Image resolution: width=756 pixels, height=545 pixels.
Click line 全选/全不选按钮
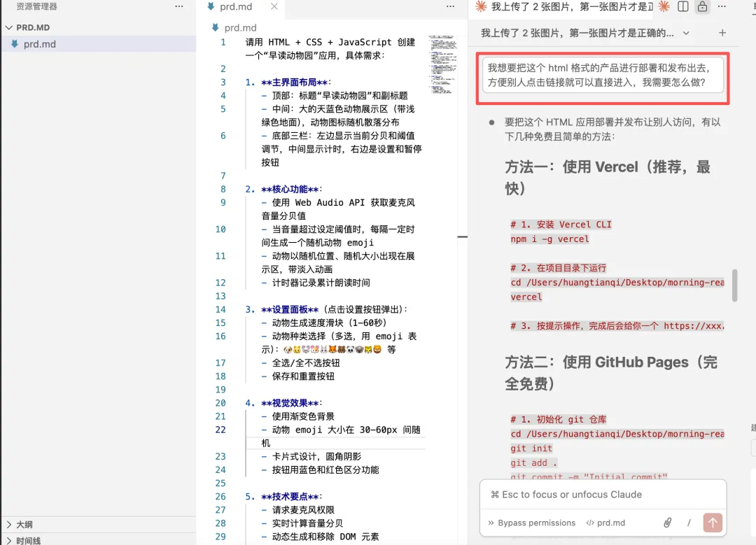300,363
